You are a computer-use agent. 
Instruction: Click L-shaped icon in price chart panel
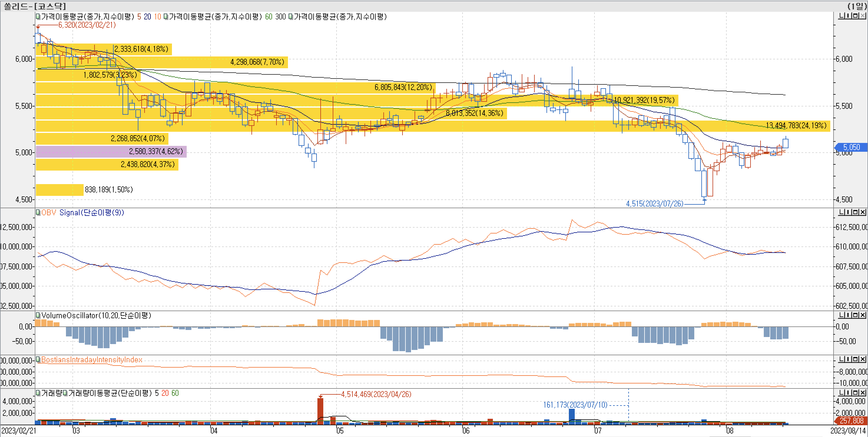842,16
